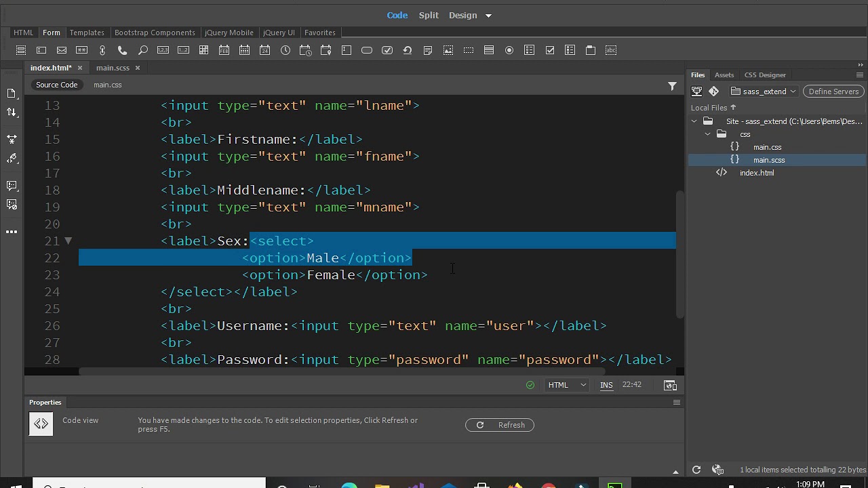Switch to the Assets panel tab

[x=724, y=75]
